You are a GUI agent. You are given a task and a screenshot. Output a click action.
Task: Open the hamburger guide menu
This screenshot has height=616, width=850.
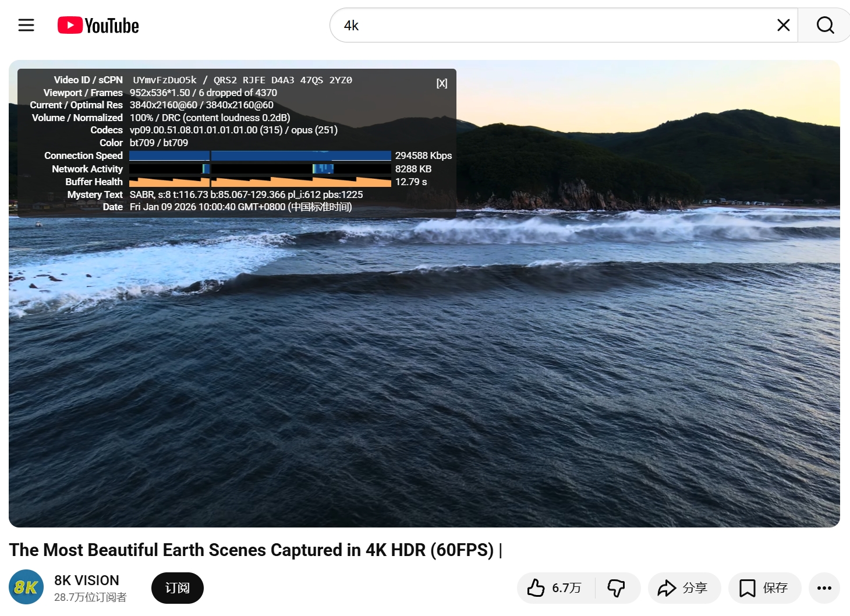point(26,25)
